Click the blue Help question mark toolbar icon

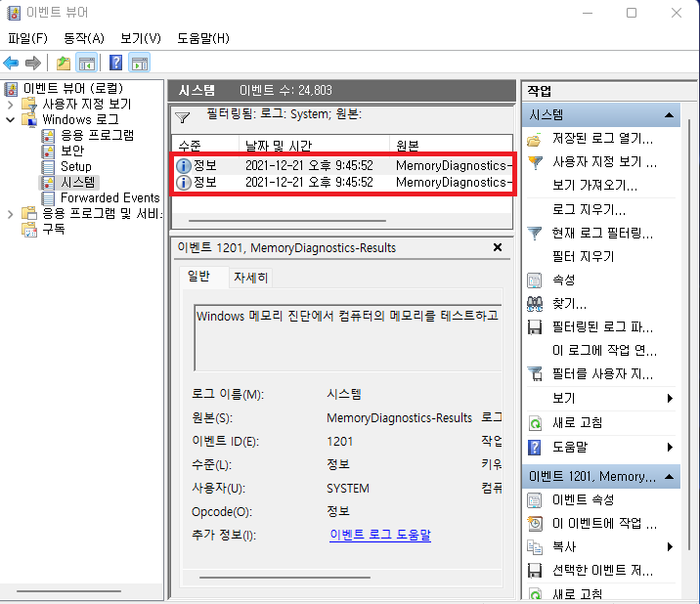pyautogui.click(x=115, y=63)
